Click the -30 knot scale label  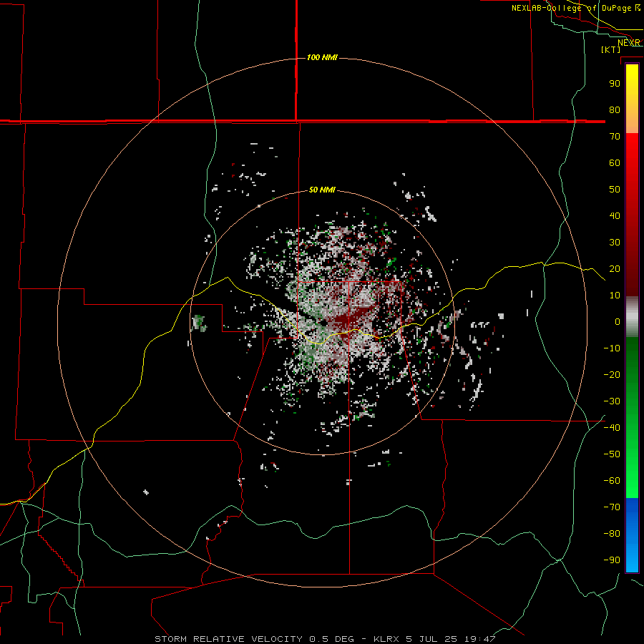click(x=612, y=401)
